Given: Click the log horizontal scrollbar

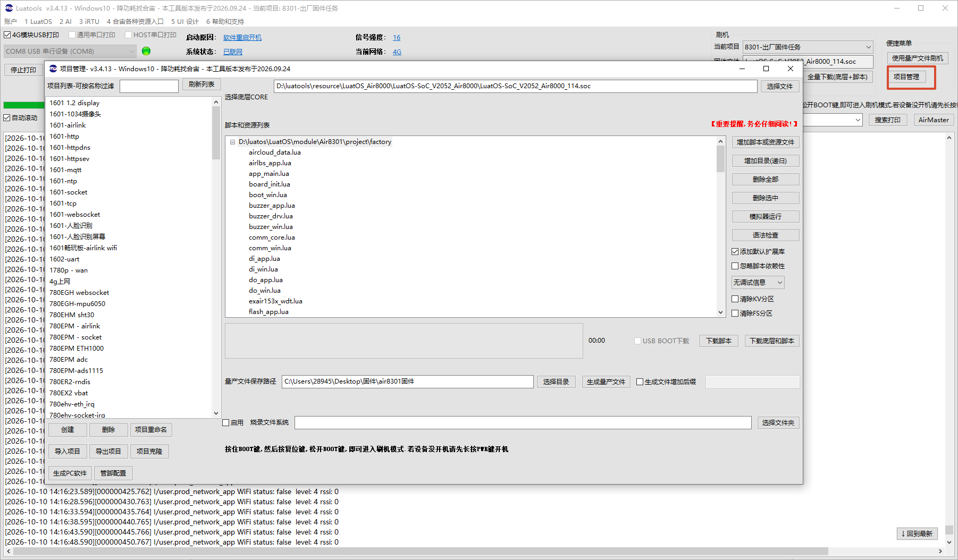Looking at the screenshot, I should [473, 551].
